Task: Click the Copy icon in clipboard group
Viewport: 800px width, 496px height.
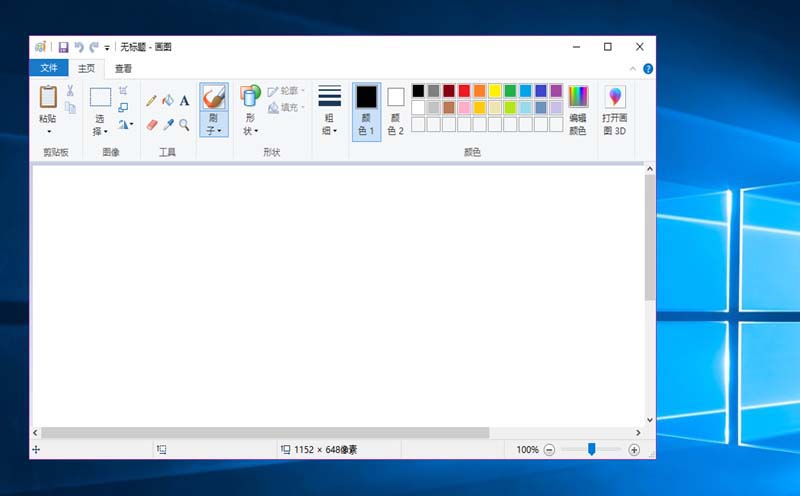Action: [70, 107]
